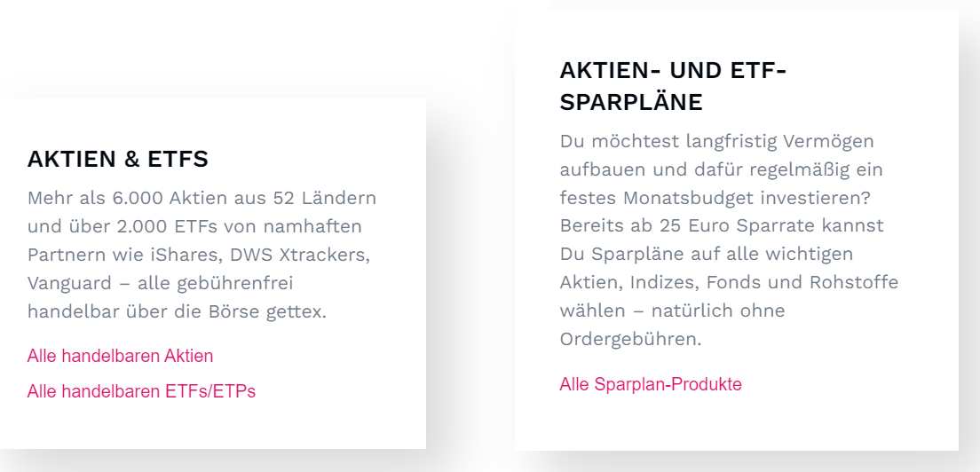Image resolution: width=980 pixels, height=472 pixels.
Task: Open the 'Alle handelbaren ETFs/ETPs' link
Action: coord(141,391)
